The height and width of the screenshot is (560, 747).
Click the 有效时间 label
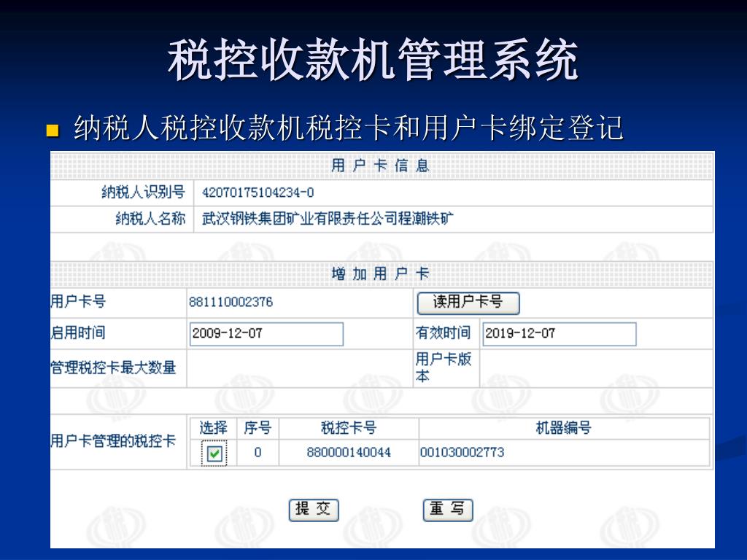443,332
